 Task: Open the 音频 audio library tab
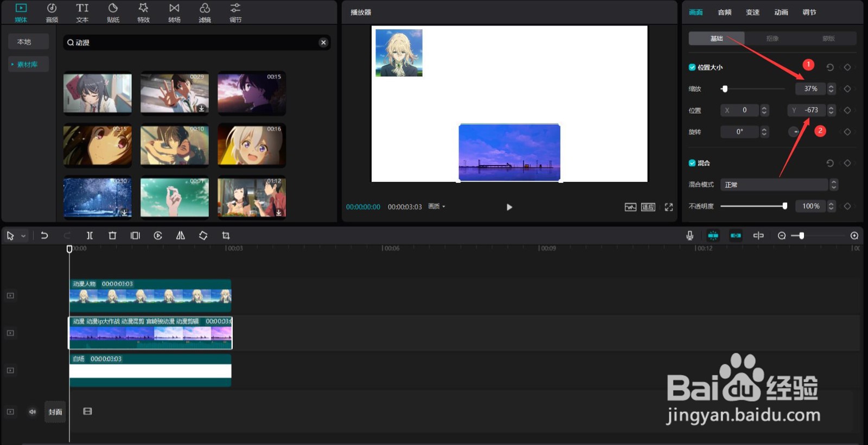tap(52, 12)
